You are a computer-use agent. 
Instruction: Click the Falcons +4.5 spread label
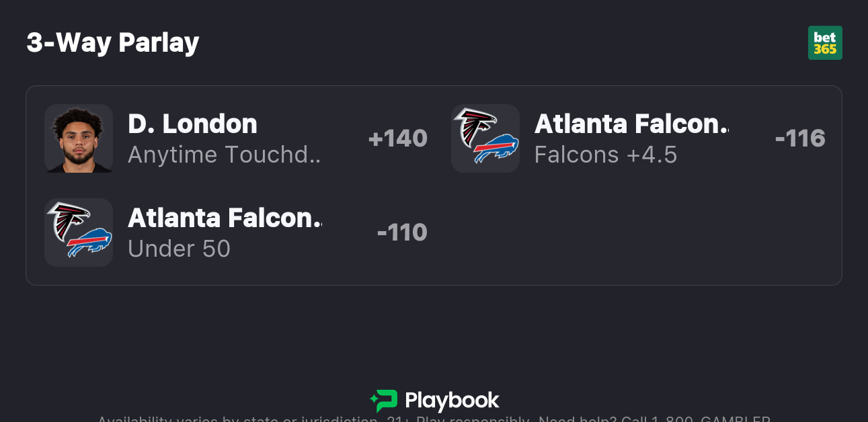point(606,155)
